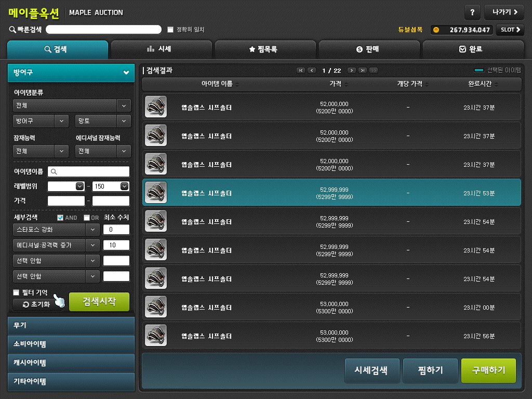Click the 구매하기 purchase button
This screenshot has height=399, width=532.
488,370
